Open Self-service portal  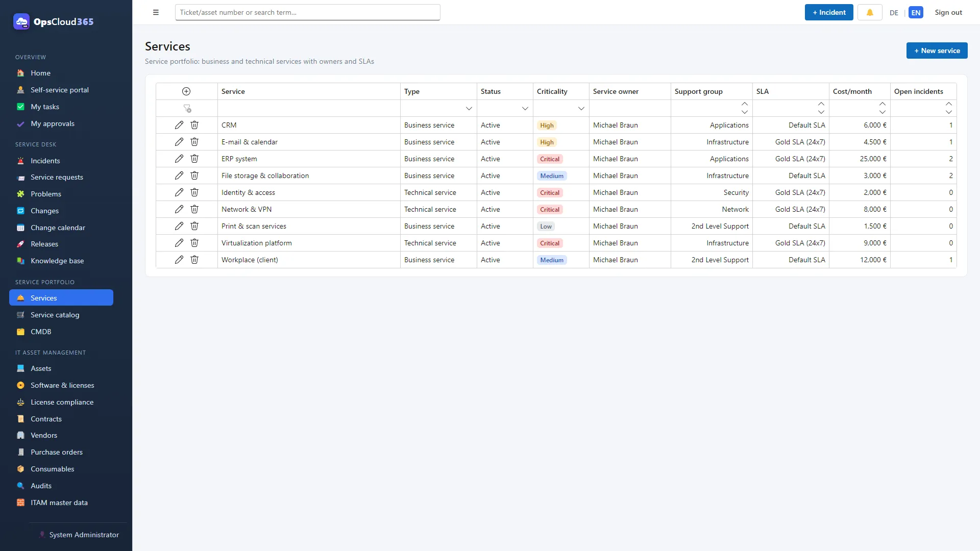[x=61, y=90]
